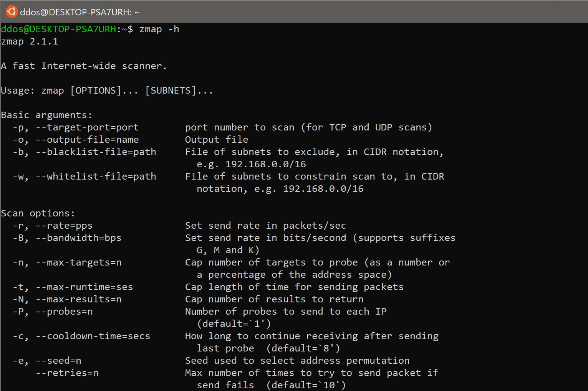The height and width of the screenshot is (391, 588).
Task: Click the window title 'ddos@DESKTOP-PSA7URH: ~'
Action: 80,12
